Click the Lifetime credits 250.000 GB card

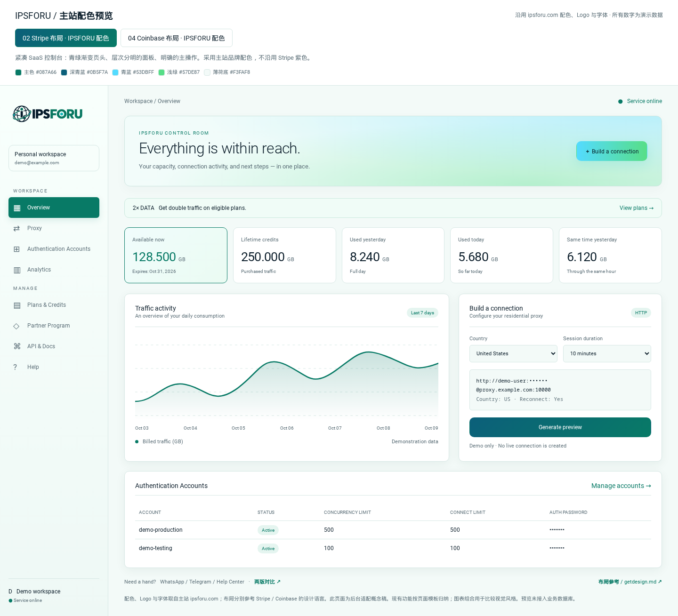tap(284, 256)
